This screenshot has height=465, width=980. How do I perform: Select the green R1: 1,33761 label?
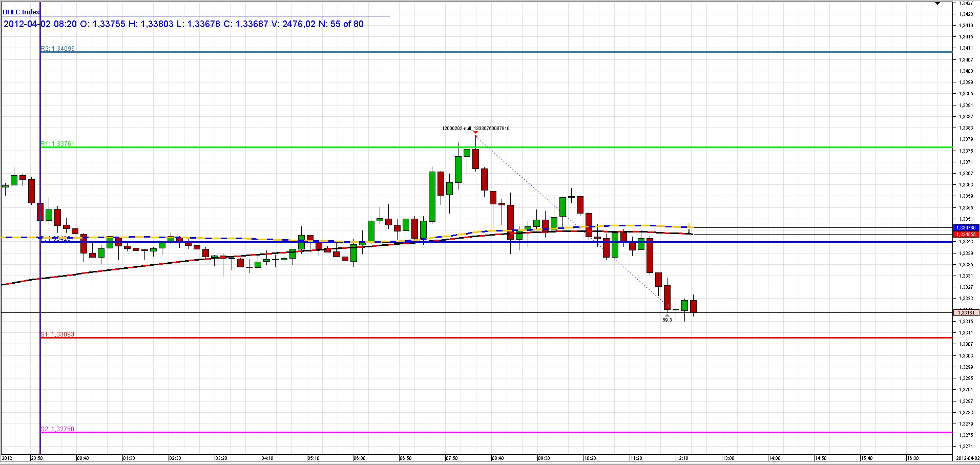click(58, 144)
